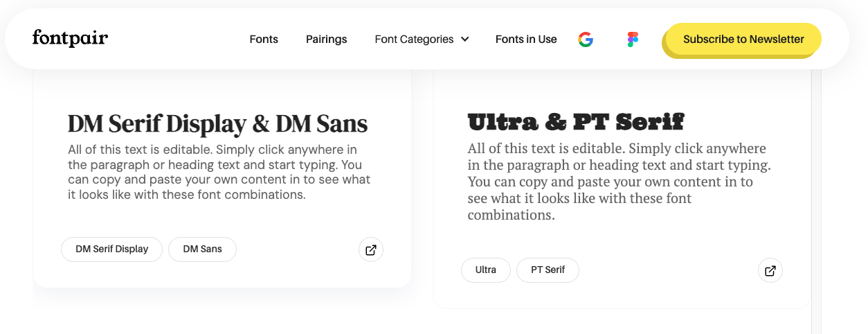This screenshot has width=868, height=334.
Task: Open the Pairings nav link
Action: [x=327, y=39]
